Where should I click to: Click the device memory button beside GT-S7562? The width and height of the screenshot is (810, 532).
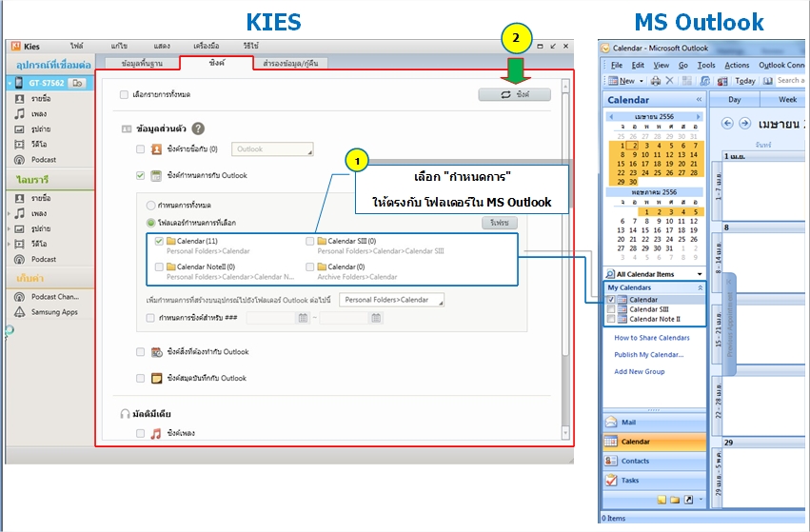click(76, 83)
